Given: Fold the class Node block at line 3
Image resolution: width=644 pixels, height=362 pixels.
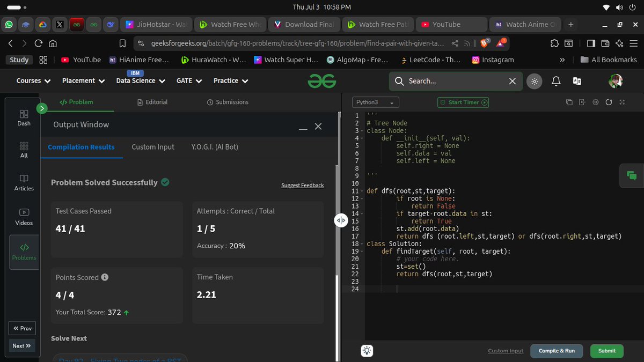Looking at the screenshot, I should [x=363, y=131].
